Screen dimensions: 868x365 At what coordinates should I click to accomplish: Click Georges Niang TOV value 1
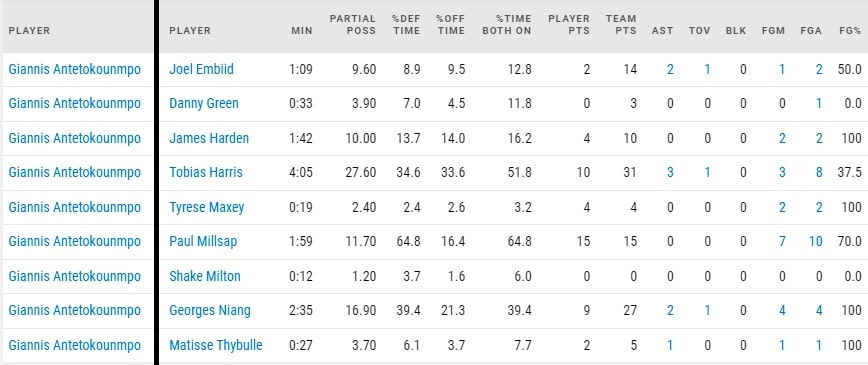pyautogui.click(x=707, y=311)
